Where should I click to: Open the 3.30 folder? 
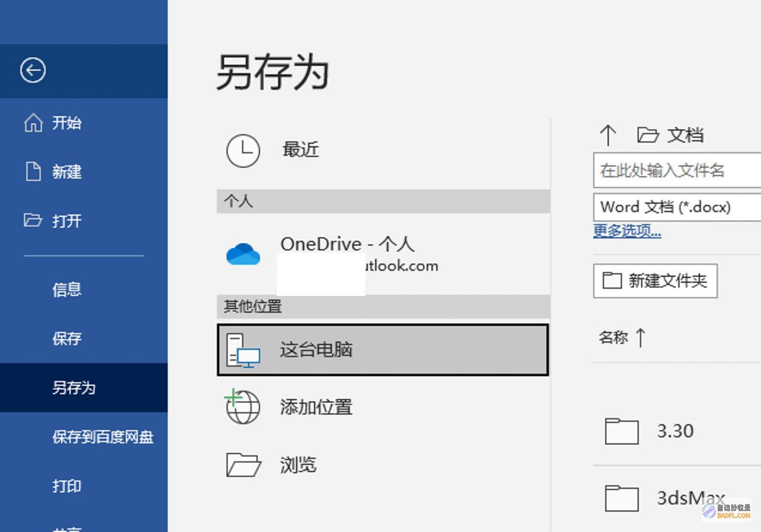(675, 431)
